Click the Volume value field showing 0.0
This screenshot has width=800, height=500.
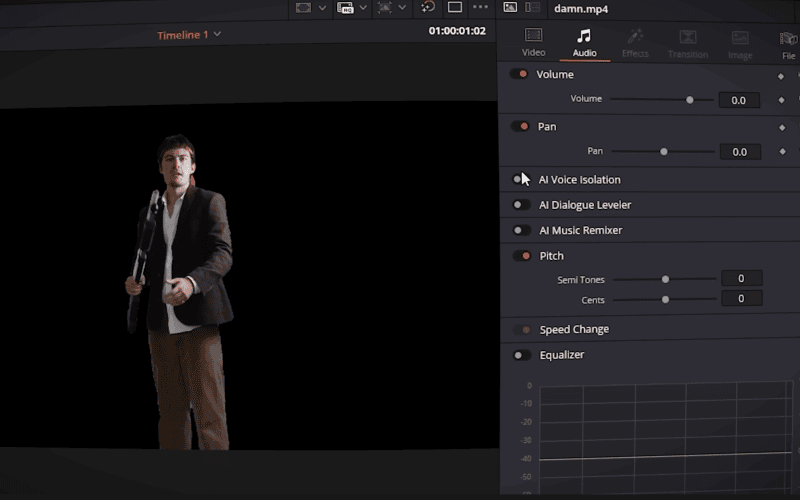click(739, 100)
